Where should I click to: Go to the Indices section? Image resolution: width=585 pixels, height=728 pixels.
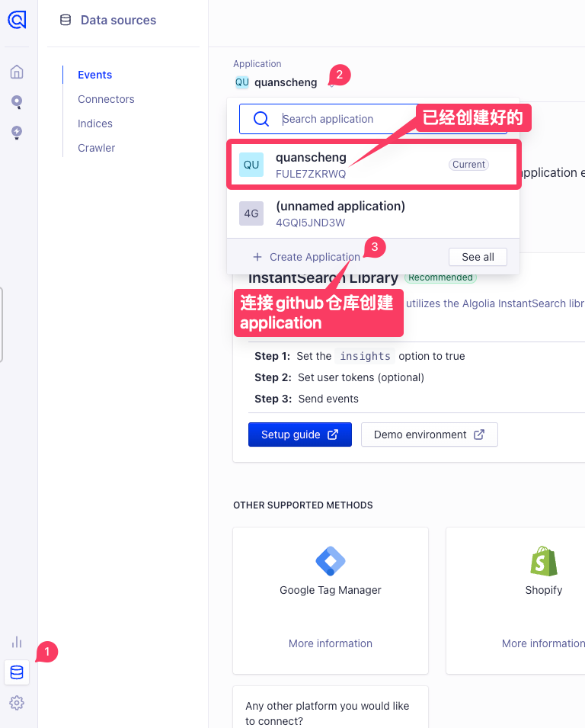[95, 123]
